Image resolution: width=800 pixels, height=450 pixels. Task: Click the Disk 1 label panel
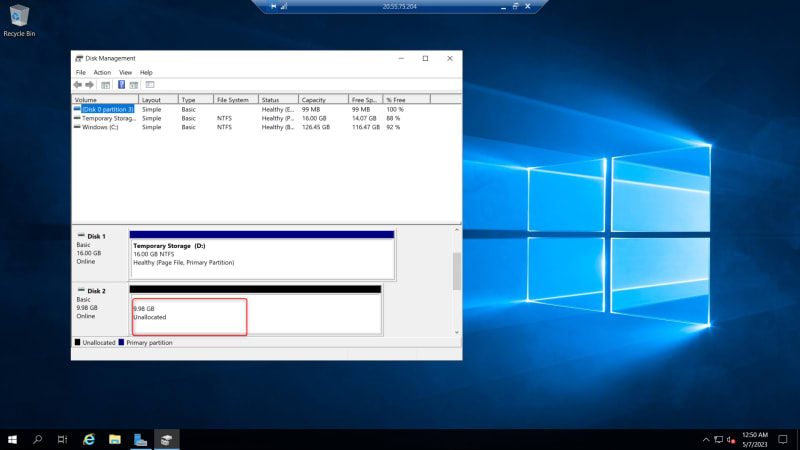click(100, 254)
